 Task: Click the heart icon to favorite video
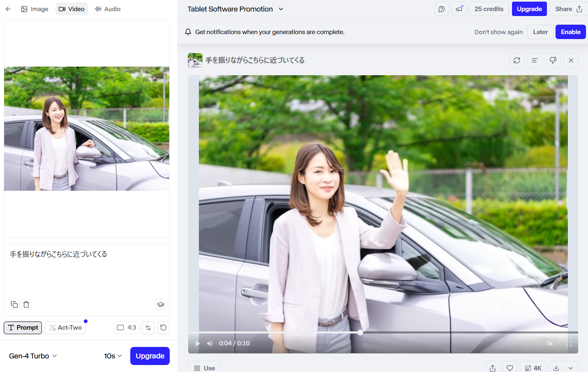point(510,368)
